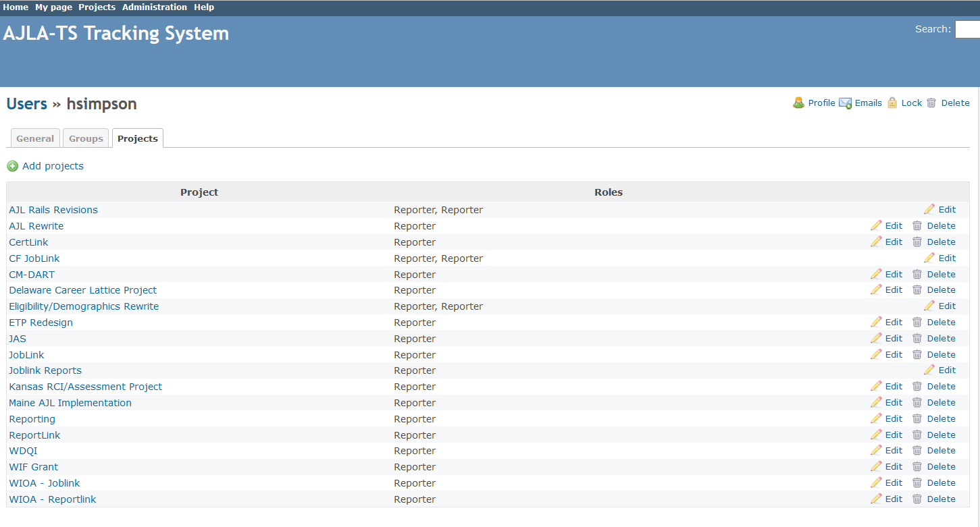Click pencil icon in Joblink Reports row

pos(929,370)
